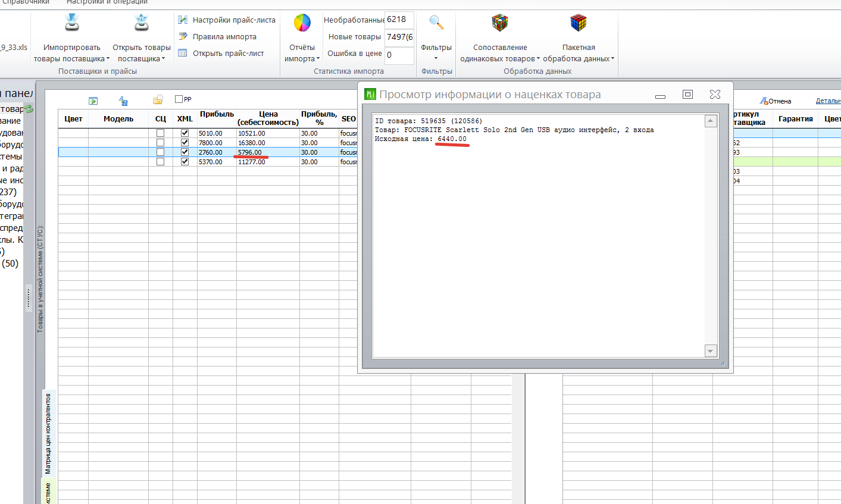Switch to Товары в учетной системе vertical tab

[x=40, y=278]
